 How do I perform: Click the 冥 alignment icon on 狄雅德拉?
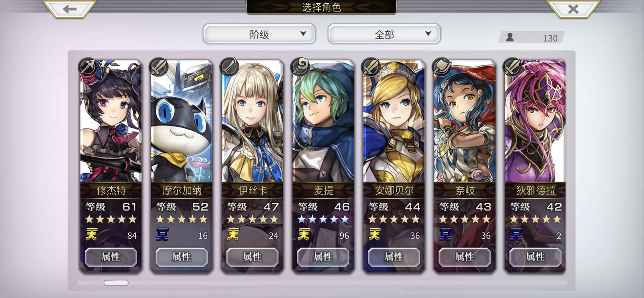coord(516,235)
